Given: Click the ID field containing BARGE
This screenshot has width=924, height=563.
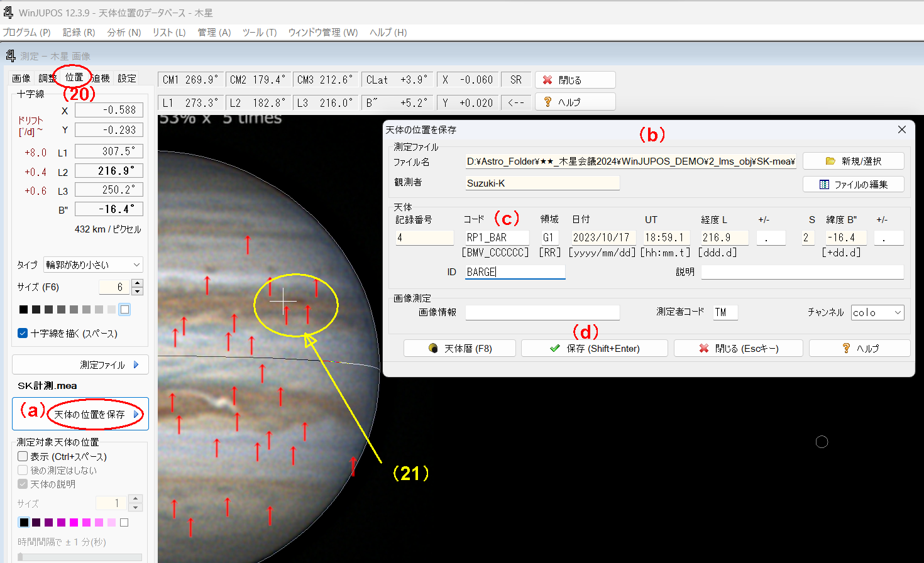Looking at the screenshot, I should click(x=515, y=272).
